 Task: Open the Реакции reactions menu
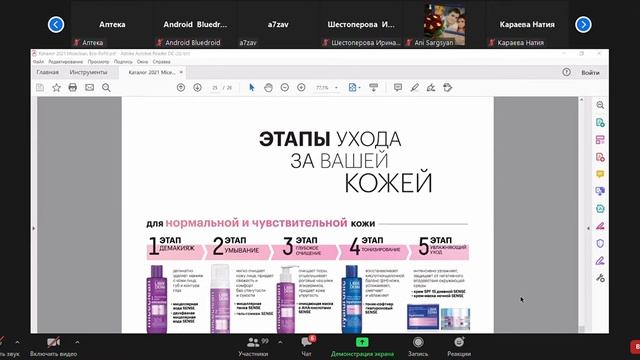459,347
